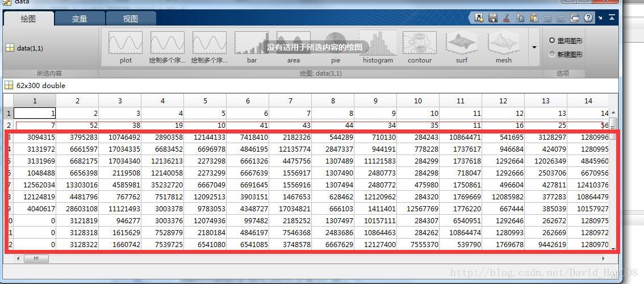Click the Paste clipboard icon
Image resolution: width=644 pixels, height=284 pixels.
(534, 18)
